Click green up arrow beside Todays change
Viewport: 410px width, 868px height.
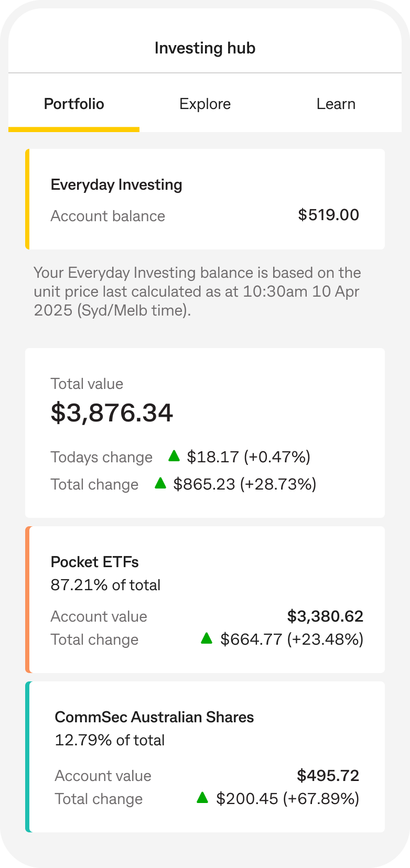click(x=174, y=456)
